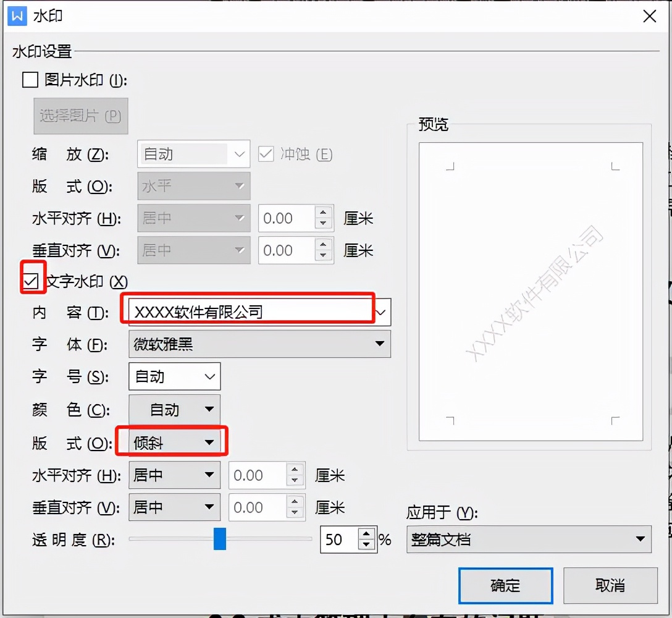Click picture vertical offset field 0.00

(x=287, y=250)
